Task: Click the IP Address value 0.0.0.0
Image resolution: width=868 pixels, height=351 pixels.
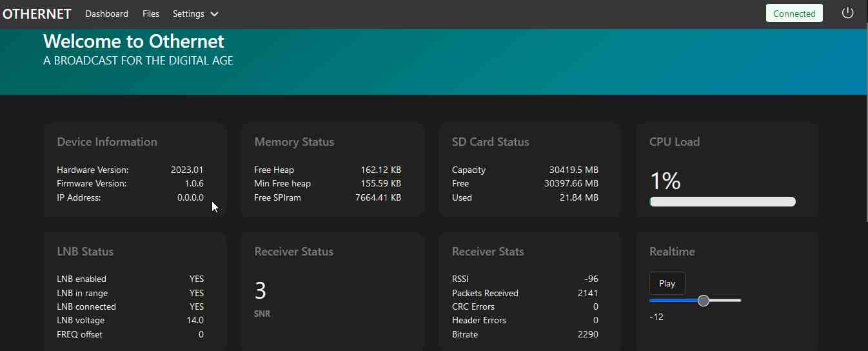Action: click(x=190, y=197)
